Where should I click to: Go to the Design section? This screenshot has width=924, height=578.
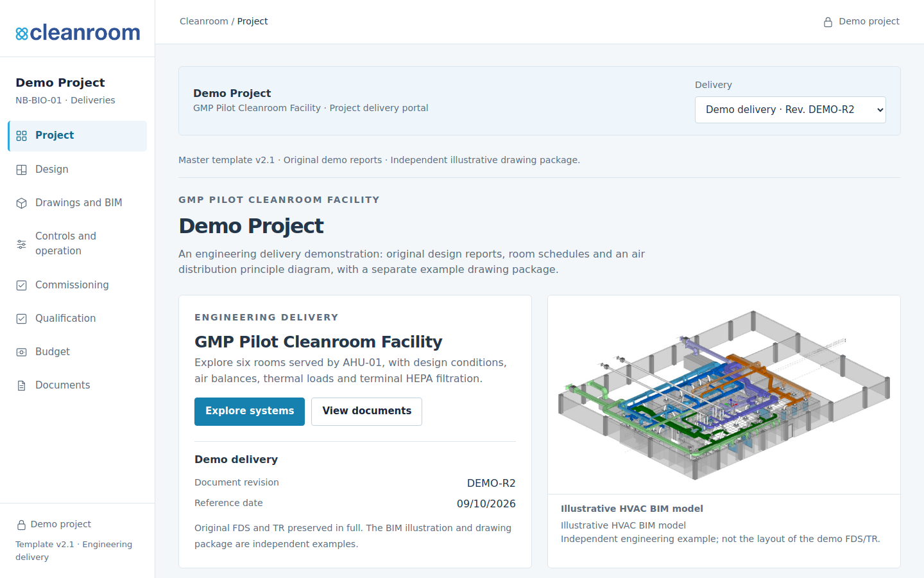(78, 170)
